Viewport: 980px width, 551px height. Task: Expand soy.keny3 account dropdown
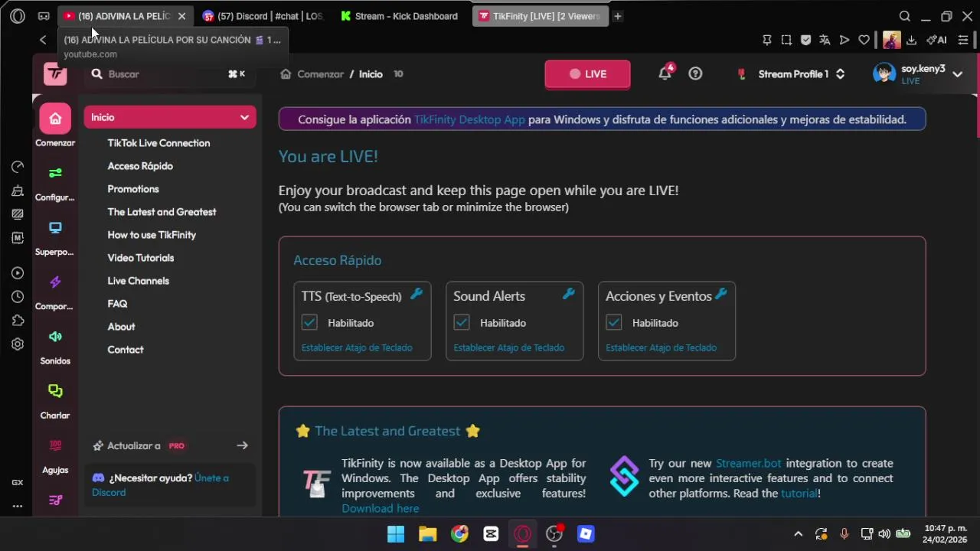957,74
